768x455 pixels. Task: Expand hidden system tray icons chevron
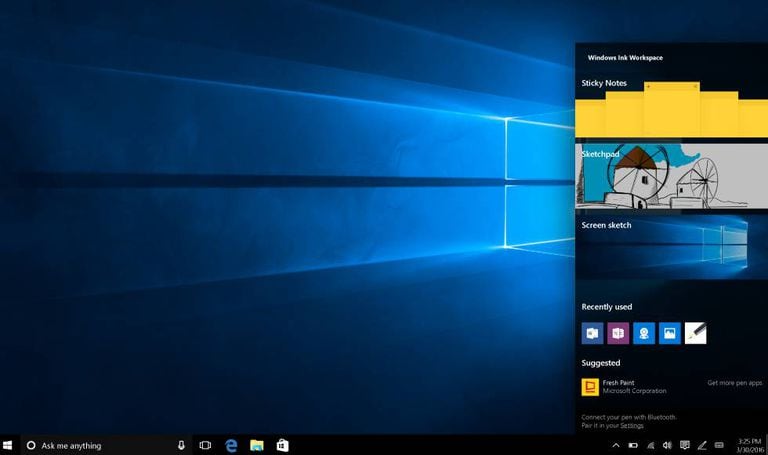tap(615, 445)
